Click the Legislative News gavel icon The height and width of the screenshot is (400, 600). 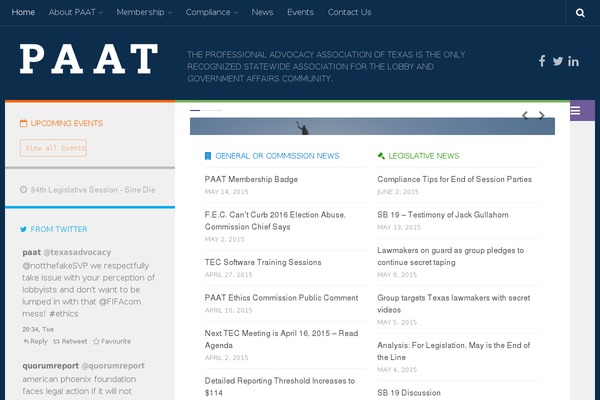(381, 156)
